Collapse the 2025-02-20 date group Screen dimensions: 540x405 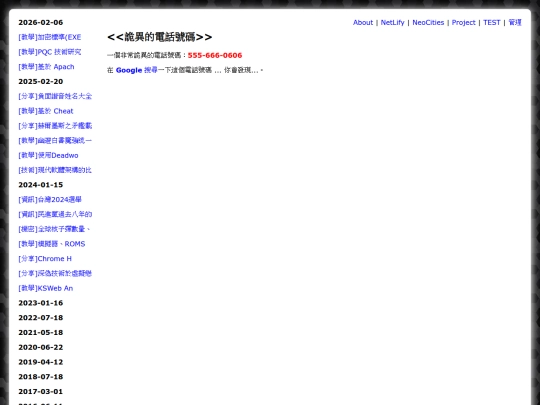pos(41,82)
